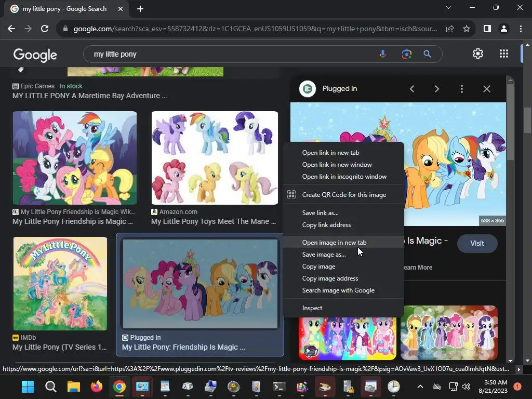
Task: Choose 'Open link in new window'
Action: (343, 165)
